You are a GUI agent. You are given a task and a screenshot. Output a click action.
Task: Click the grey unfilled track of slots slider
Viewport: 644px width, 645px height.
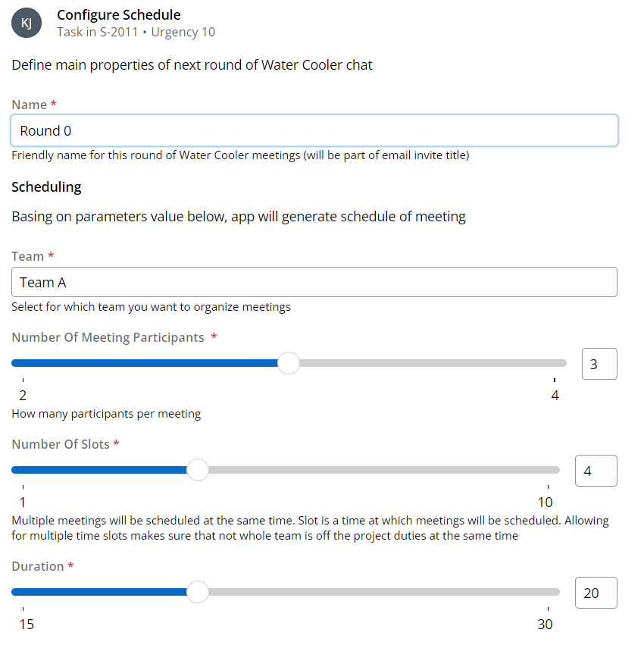tap(379, 470)
